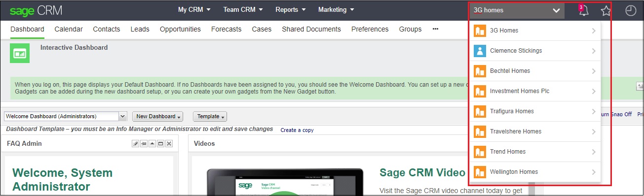
Task: Collapse the FAQ Admin gadget with up arrow
Action: click(152, 143)
